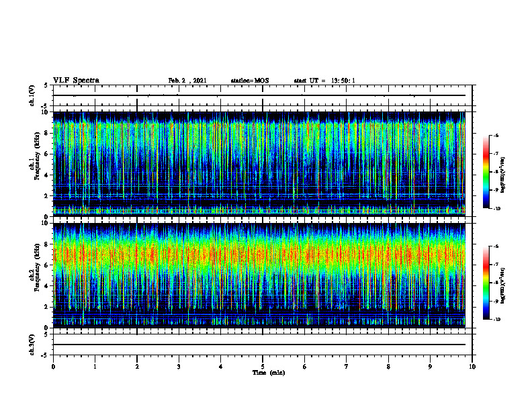Image resolution: width=532 pixels, height=411 pixels.
Task: Click the "-10" value on ch.2 color bar
Action: tap(496, 320)
